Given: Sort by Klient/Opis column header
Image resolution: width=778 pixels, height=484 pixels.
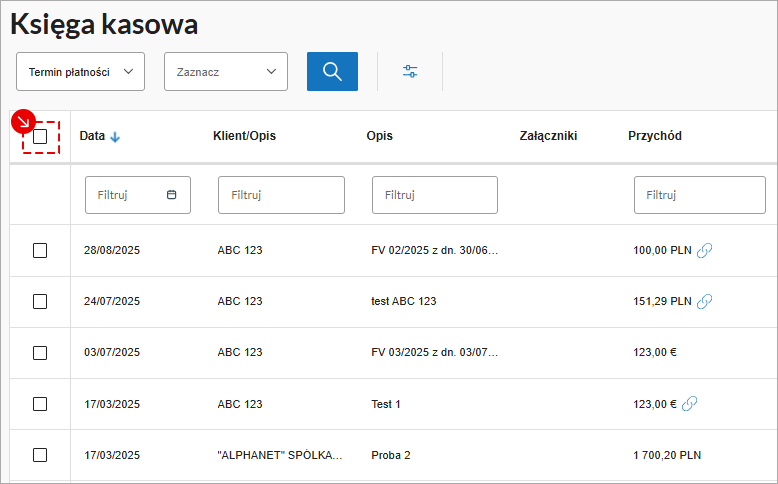Looking at the screenshot, I should pos(244,136).
